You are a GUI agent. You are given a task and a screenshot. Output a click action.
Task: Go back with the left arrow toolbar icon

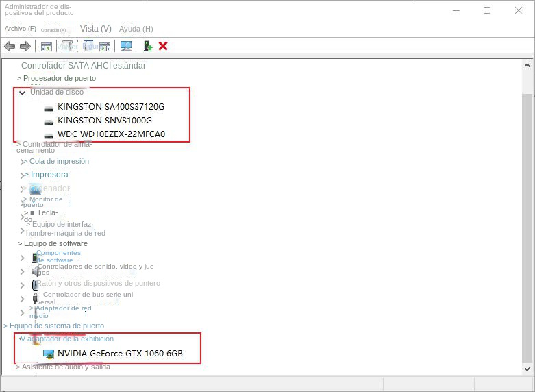coord(10,46)
